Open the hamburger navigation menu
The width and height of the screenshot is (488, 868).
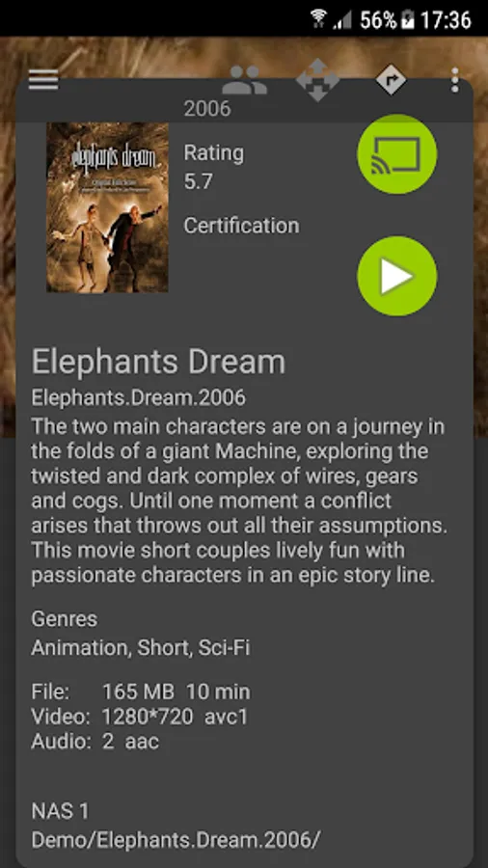(x=43, y=80)
